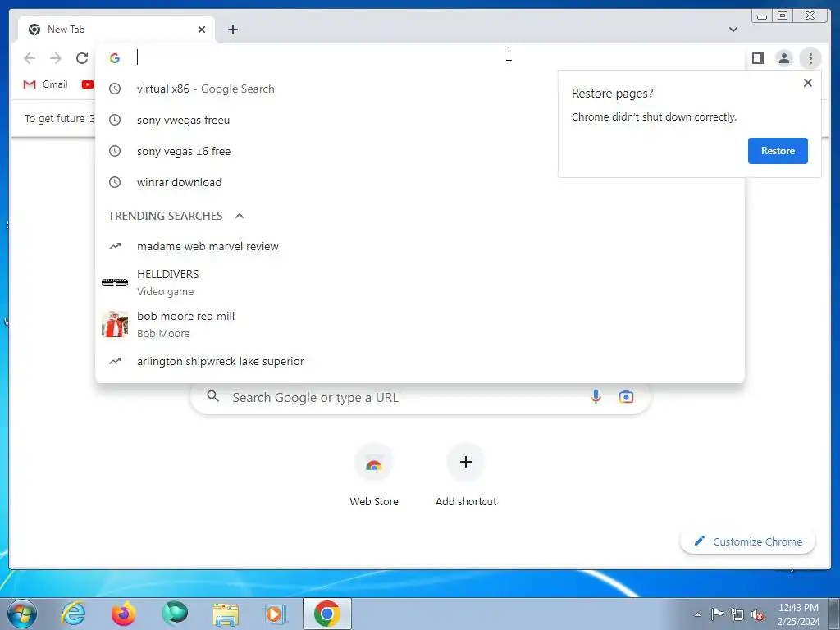Click the browser forward arrow
Image resolution: width=840 pixels, height=630 pixels.
click(x=55, y=58)
